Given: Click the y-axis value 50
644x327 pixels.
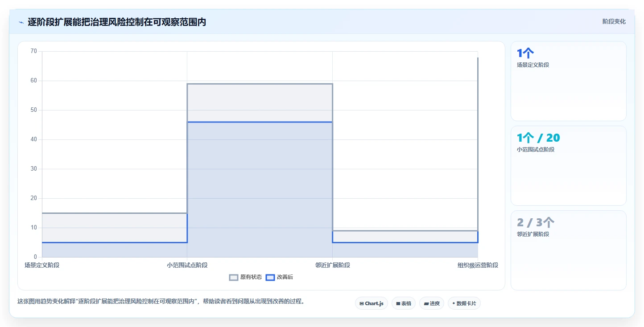Looking at the screenshot, I should pyautogui.click(x=34, y=110).
